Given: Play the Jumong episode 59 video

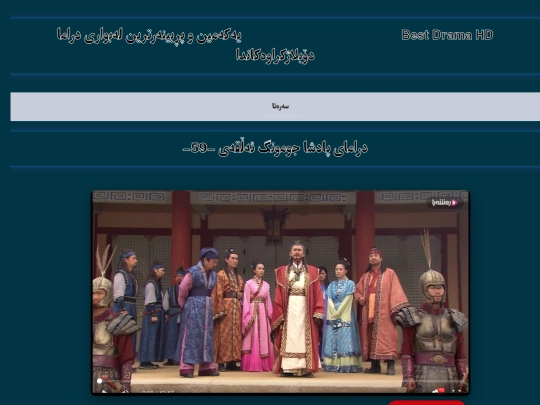Looking at the screenshot, I should [x=280, y=292].
